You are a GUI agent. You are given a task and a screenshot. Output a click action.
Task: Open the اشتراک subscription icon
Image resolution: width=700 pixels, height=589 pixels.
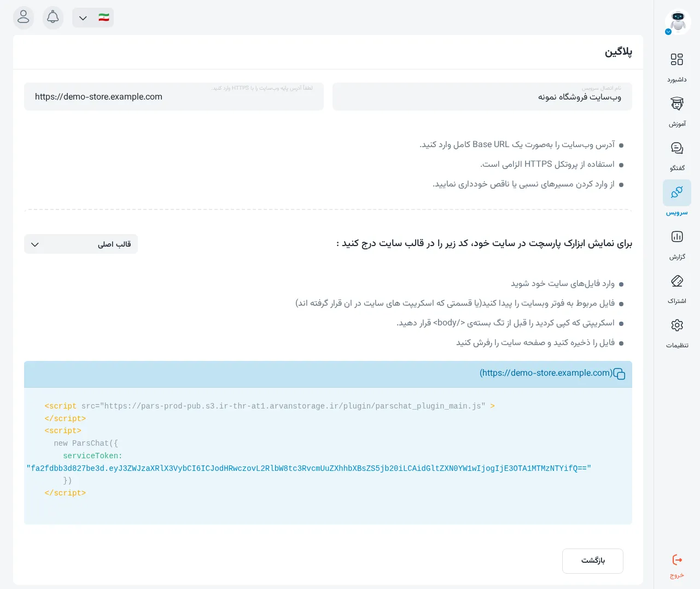click(x=677, y=281)
